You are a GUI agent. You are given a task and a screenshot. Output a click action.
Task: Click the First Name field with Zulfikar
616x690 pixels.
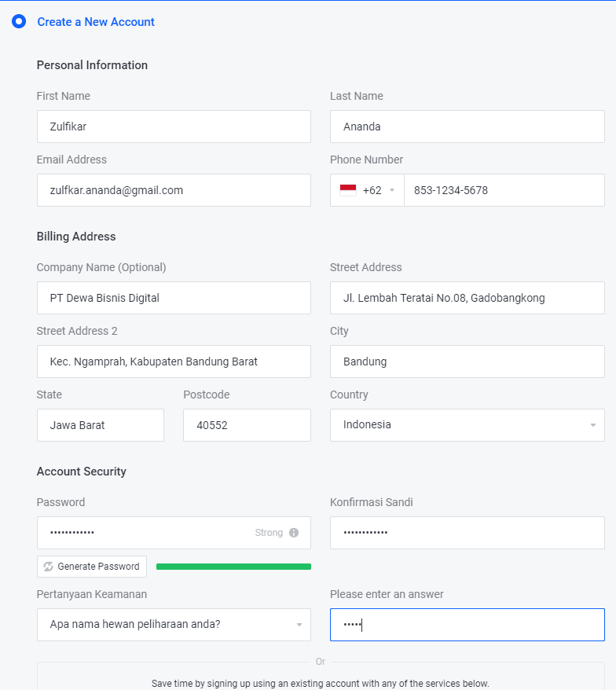click(x=174, y=127)
